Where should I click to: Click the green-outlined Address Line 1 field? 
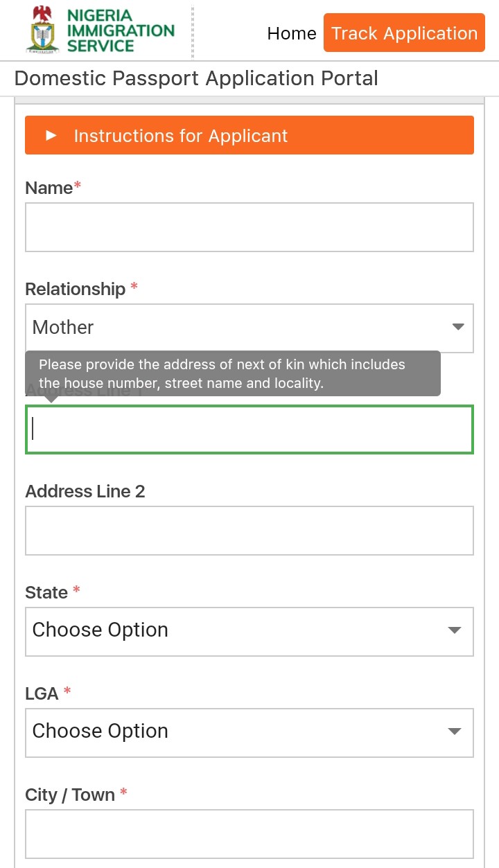point(249,429)
